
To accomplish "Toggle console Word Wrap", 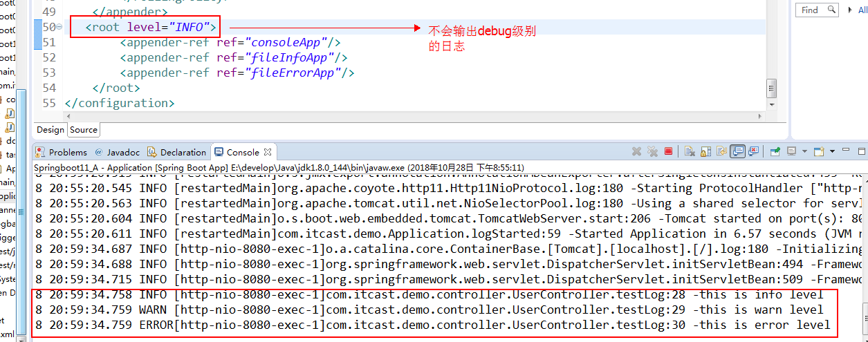I will tap(721, 151).
